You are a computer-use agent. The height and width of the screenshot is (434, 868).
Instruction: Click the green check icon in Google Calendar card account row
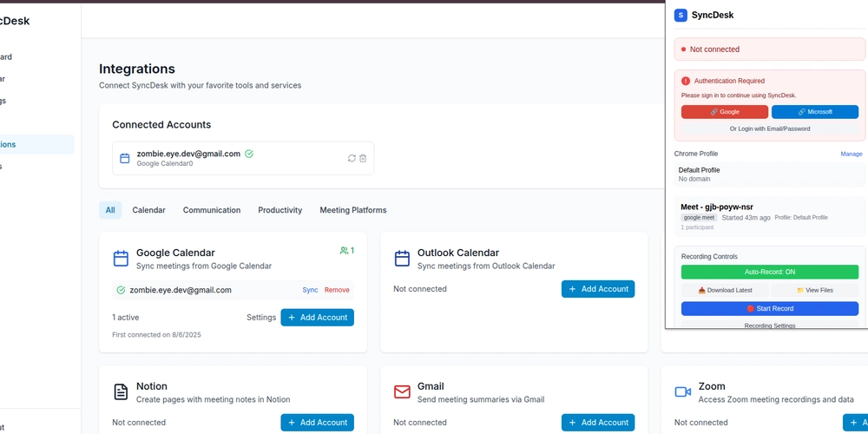121,290
